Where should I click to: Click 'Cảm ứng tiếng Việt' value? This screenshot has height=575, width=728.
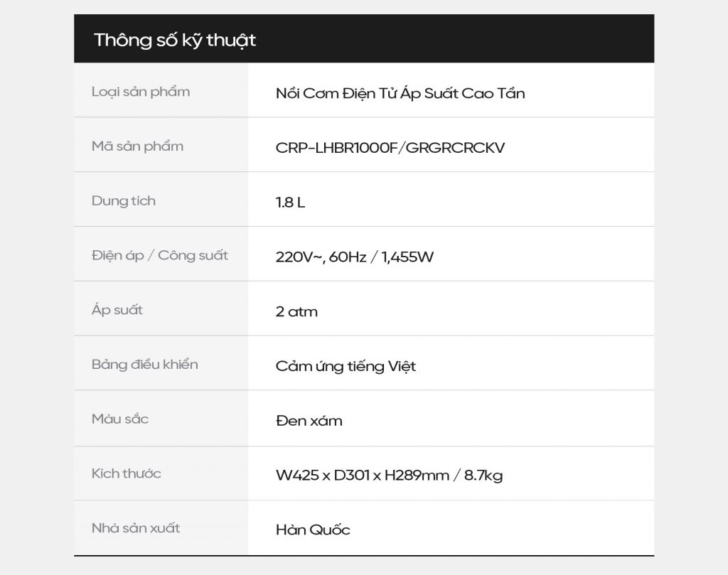(346, 366)
